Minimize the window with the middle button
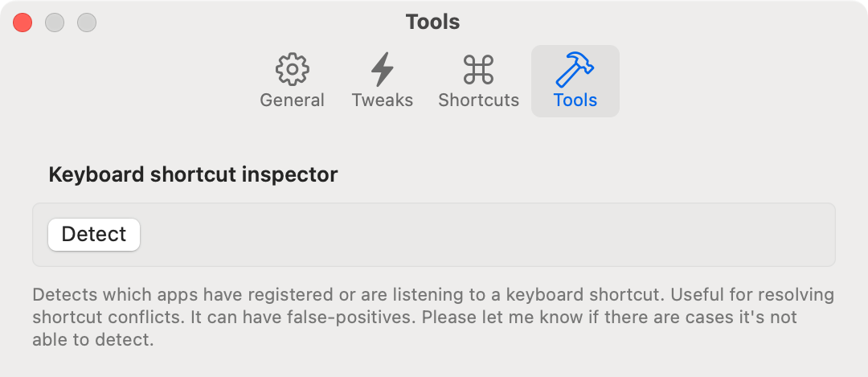Viewport: 868px width, 377px height. click(x=55, y=23)
